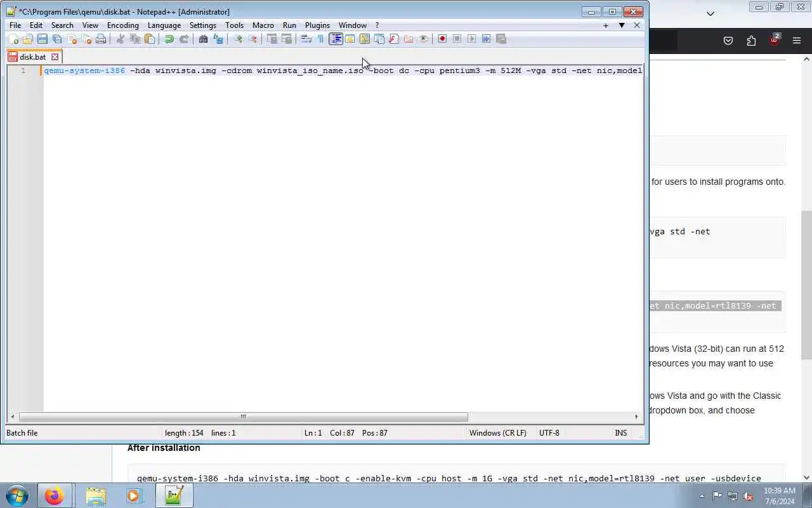This screenshot has height=508, width=812.
Task: Click the macro Playback icon
Action: (x=471, y=39)
